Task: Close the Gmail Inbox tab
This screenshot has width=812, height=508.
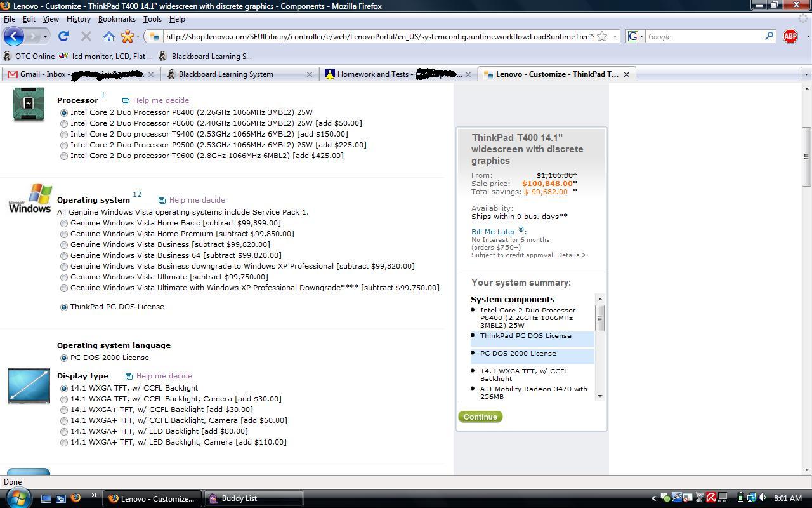Action: click(150, 74)
